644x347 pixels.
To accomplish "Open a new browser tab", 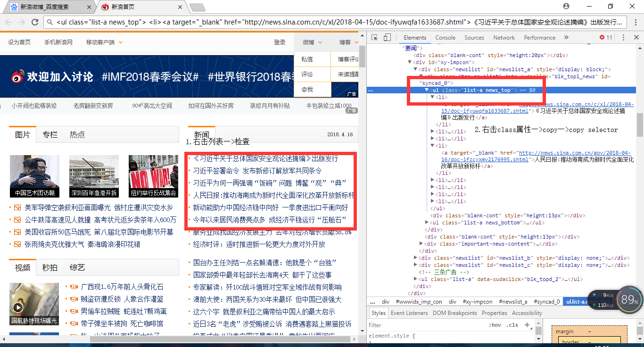I will point(197,7).
